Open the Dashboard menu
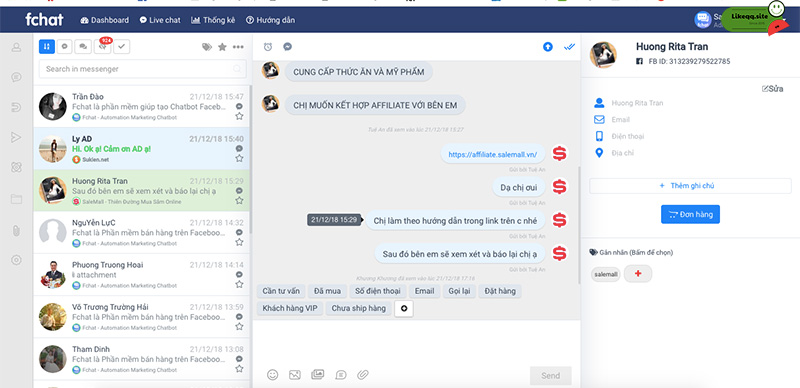 pyautogui.click(x=105, y=20)
